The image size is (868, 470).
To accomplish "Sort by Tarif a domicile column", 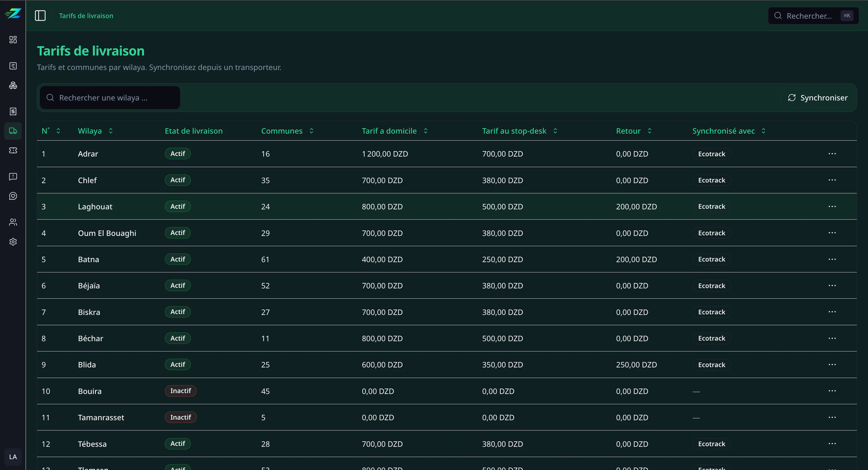I will 395,131.
